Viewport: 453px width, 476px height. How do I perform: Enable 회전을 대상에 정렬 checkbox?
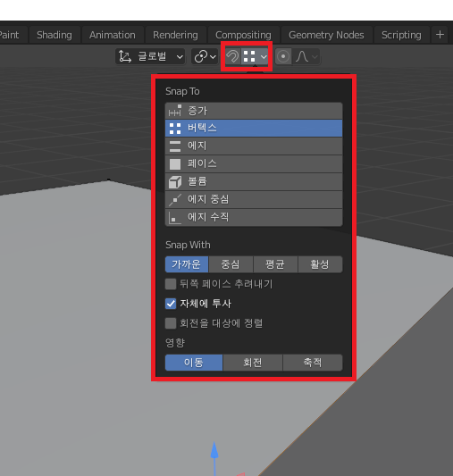tap(171, 323)
